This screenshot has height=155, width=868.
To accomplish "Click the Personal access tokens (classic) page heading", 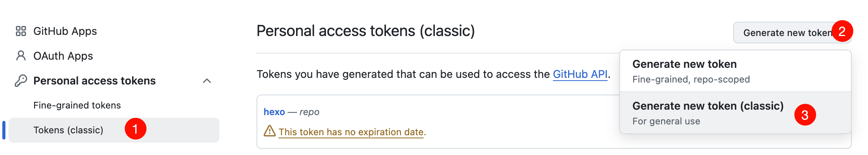I will [365, 31].
